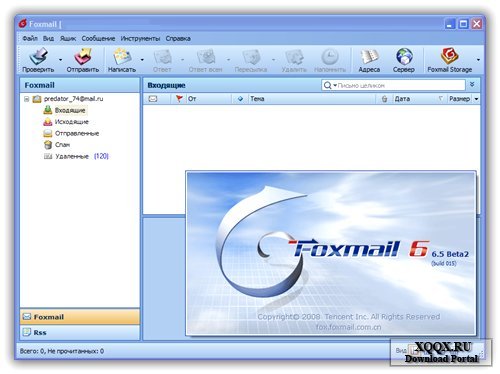Click the Проверить check mail icon

38,56
